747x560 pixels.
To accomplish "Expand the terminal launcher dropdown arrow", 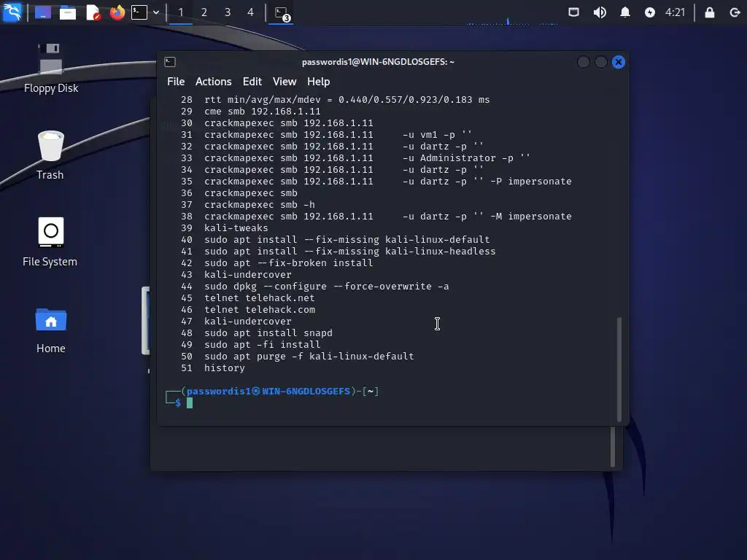I will [x=156, y=12].
